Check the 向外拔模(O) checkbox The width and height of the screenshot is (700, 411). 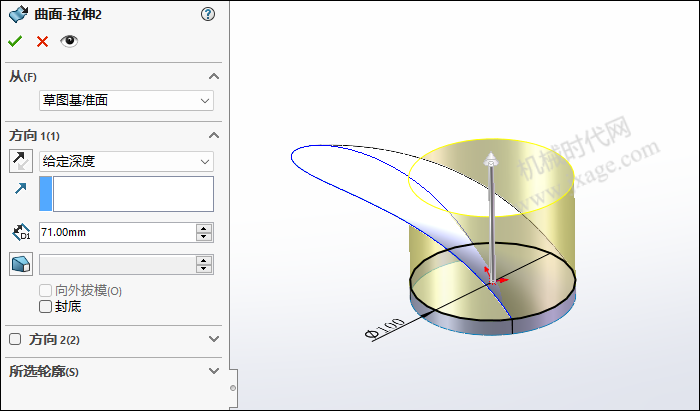[x=46, y=291]
